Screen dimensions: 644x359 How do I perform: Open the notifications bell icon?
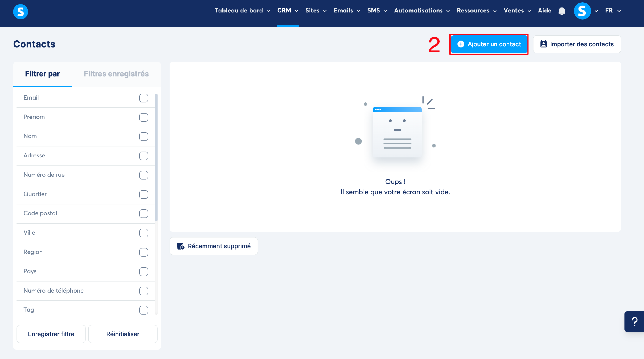coord(562,11)
